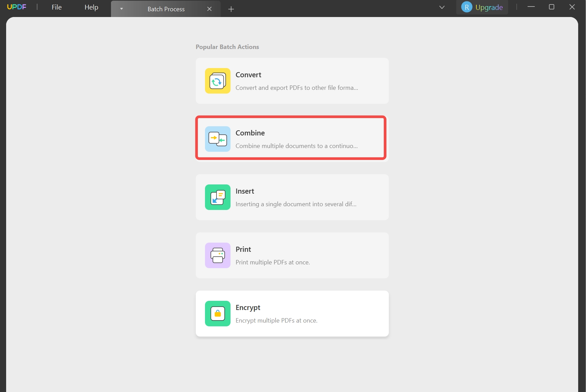Screen dimensions: 586x392
Task: Expand the tab list chevron
Action: tap(442, 7)
